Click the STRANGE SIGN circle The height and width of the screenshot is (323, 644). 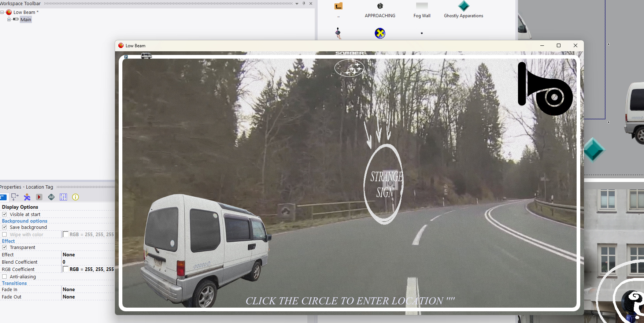[x=384, y=184]
